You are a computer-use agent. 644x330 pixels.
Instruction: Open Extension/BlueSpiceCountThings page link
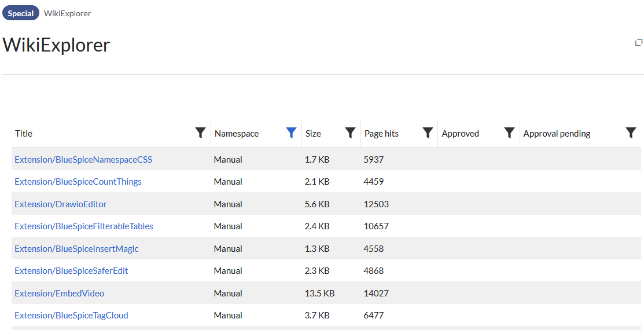coord(78,182)
